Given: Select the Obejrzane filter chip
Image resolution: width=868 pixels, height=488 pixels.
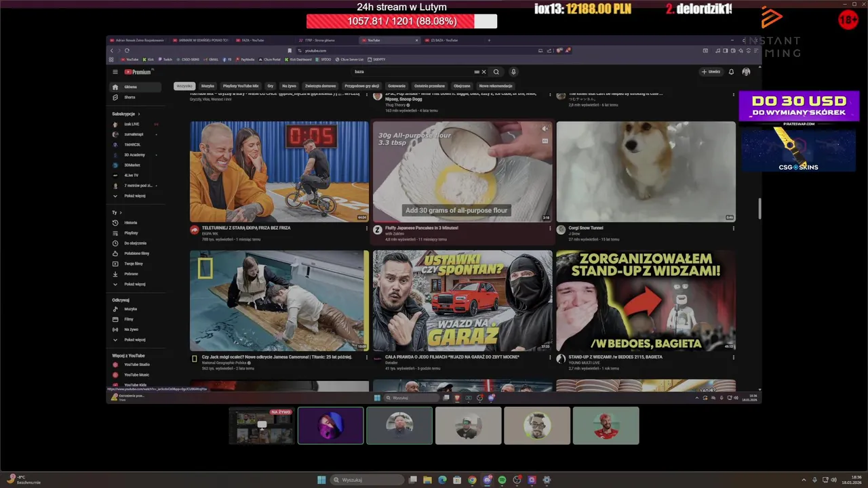Looking at the screenshot, I should (462, 86).
